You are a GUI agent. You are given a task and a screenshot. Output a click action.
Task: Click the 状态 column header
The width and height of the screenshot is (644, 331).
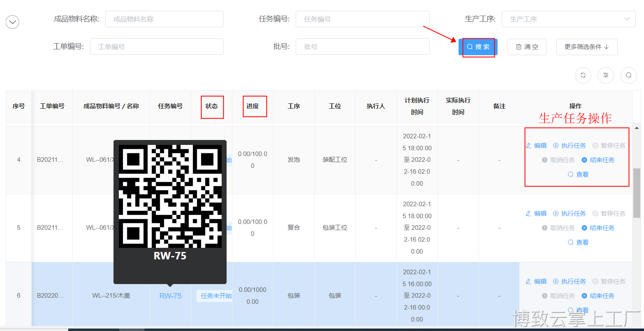point(212,106)
